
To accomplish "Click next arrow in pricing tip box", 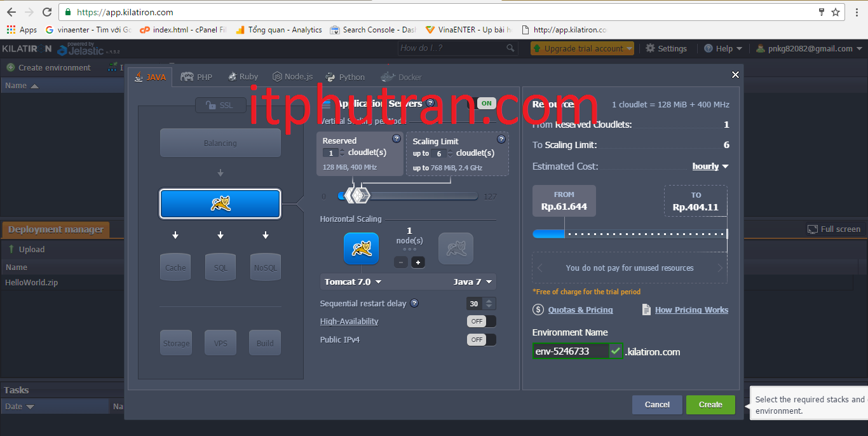I will [x=720, y=268].
